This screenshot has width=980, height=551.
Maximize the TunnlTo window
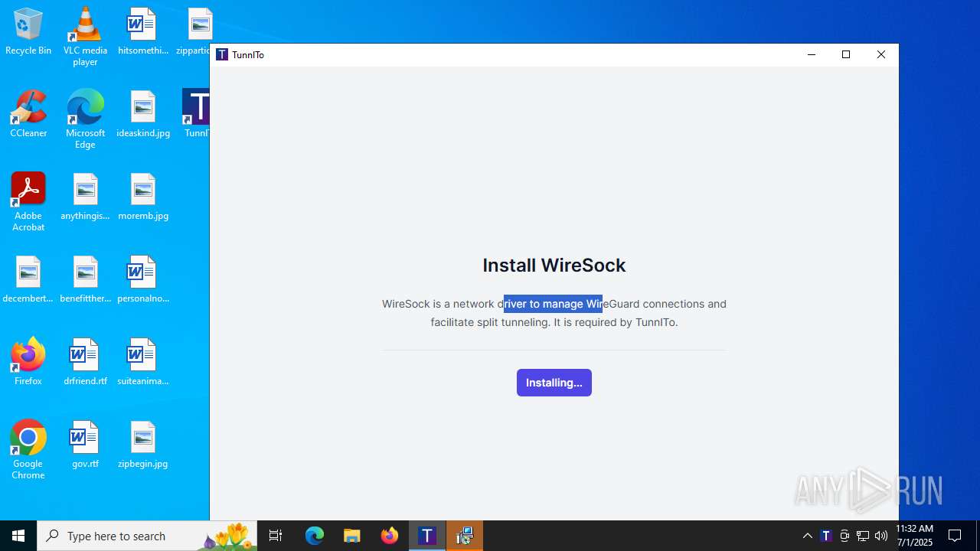(x=846, y=54)
